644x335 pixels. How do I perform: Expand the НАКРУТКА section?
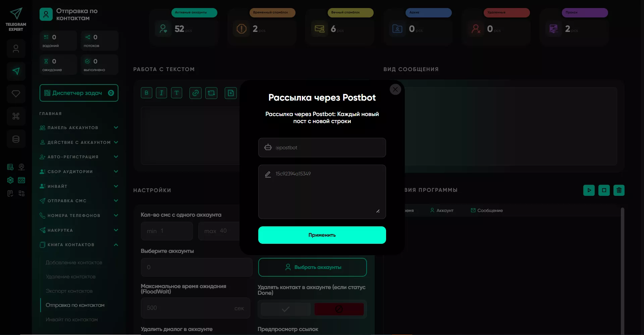pos(79,230)
